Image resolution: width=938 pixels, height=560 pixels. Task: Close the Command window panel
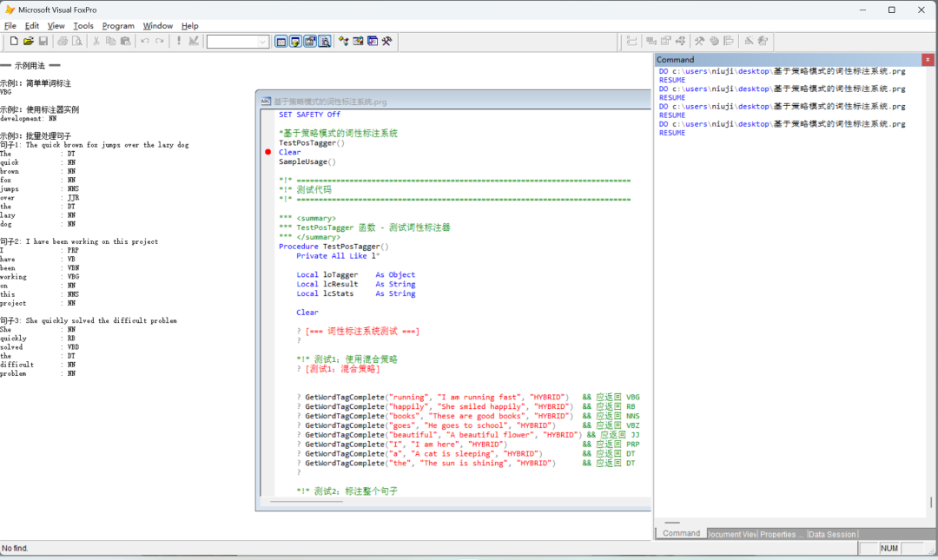tap(928, 60)
